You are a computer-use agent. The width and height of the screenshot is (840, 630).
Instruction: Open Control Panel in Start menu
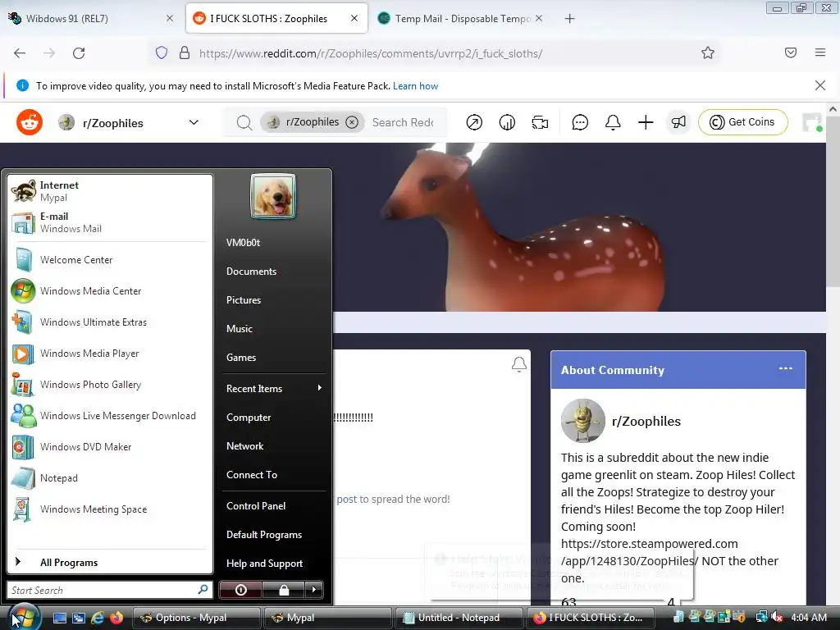pyautogui.click(x=274, y=505)
